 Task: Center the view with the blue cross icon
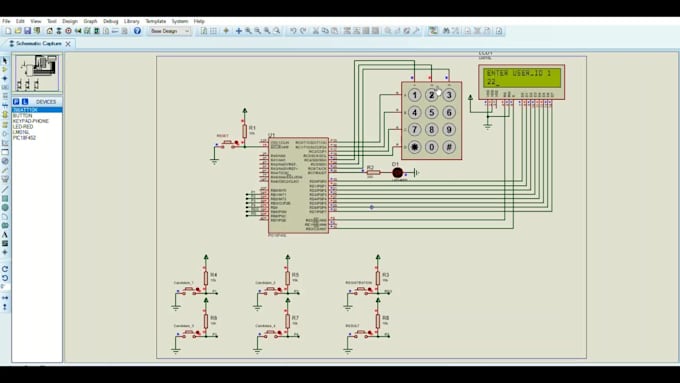coord(239,31)
